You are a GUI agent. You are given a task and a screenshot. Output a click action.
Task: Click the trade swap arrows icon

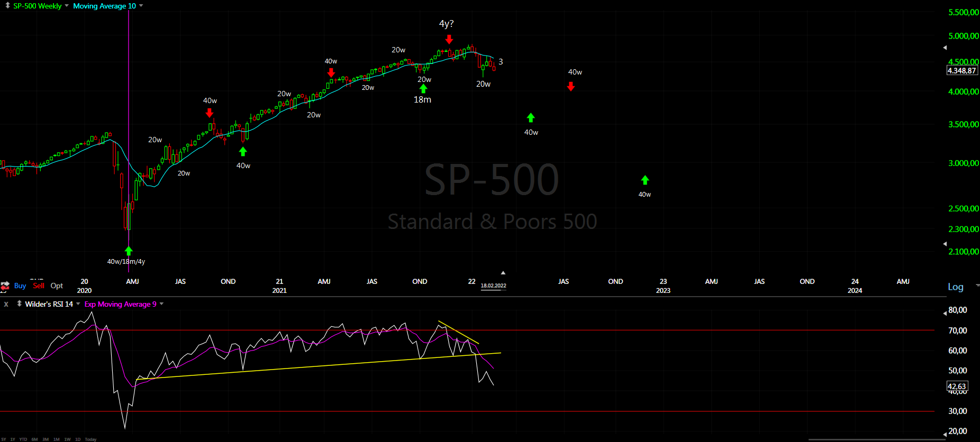(5, 286)
